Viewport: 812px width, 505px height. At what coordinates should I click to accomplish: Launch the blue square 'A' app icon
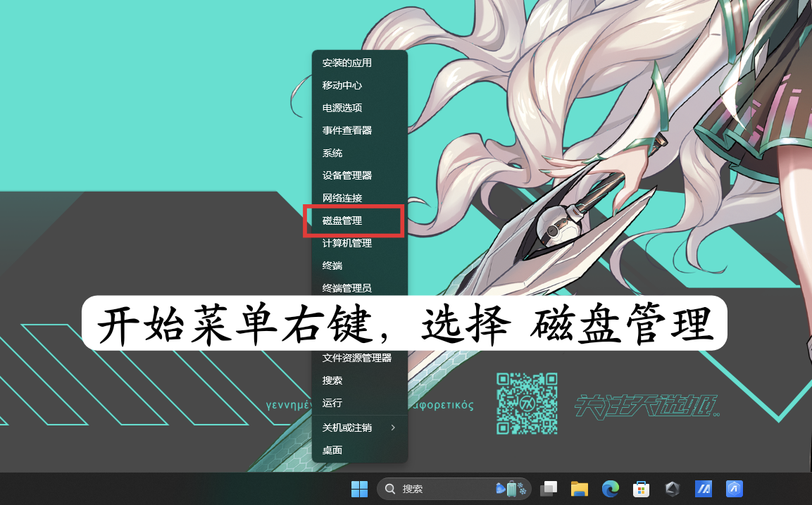703,489
